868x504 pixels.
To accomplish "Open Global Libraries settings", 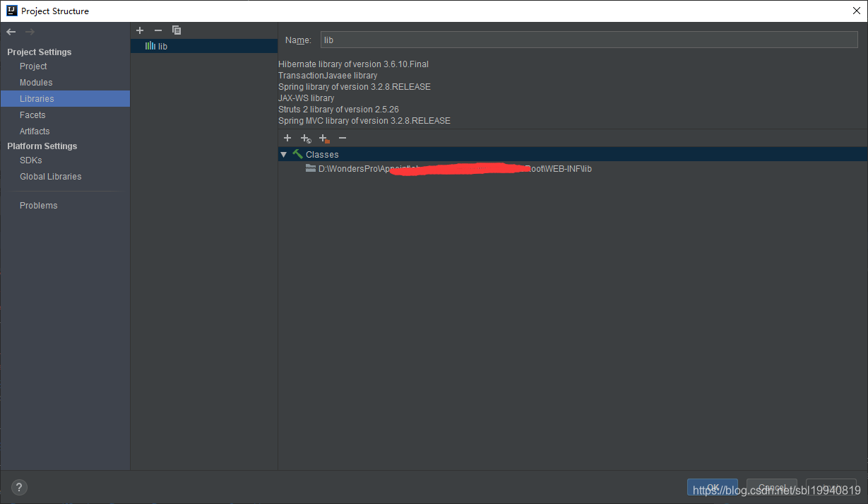I will (51, 177).
